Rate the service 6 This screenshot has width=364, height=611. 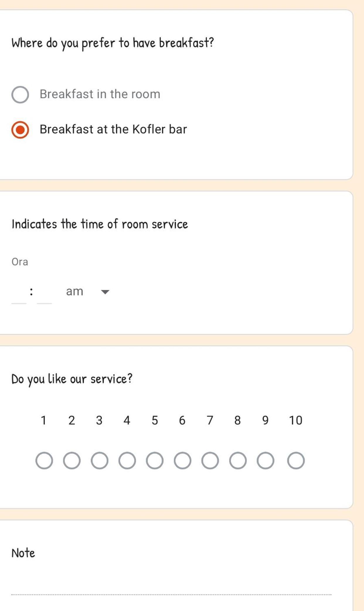click(x=183, y=461)
